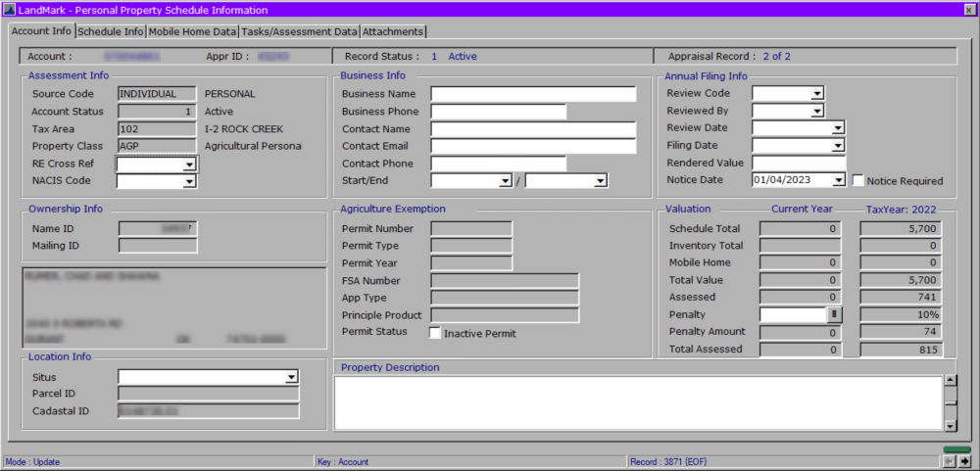Click the Rendered Value field

pyautogui.click(x=799, y=163)
